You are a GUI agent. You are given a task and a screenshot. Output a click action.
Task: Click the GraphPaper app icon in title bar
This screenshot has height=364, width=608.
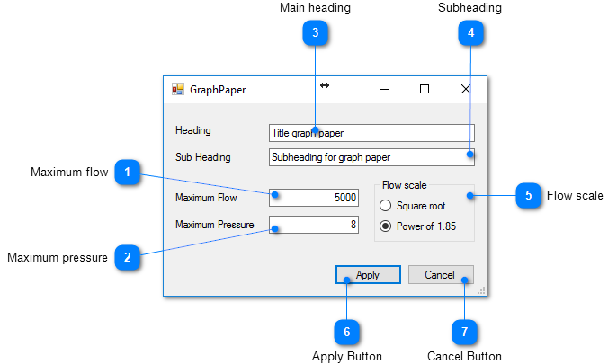click(177, 90)
